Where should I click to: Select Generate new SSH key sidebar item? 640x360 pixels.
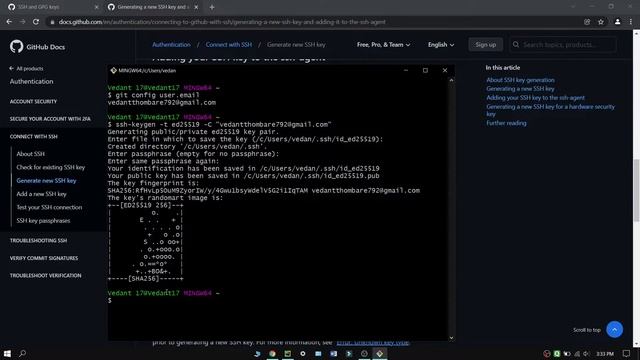[46, 180]
